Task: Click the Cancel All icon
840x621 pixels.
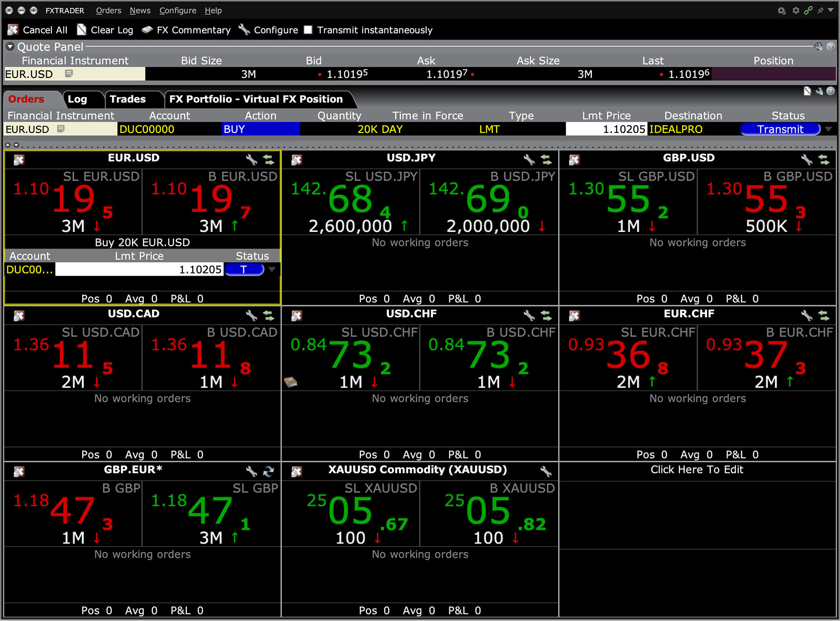Action: pyautogui.click(x=14, y=29)
